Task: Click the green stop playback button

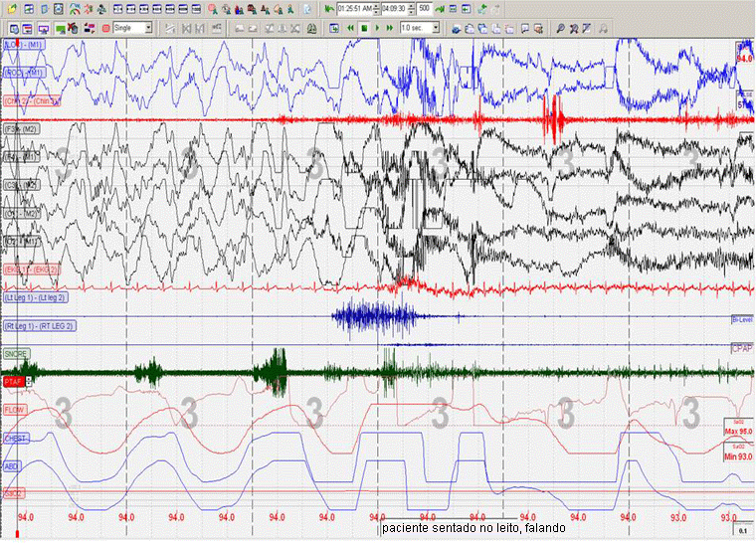Action: [x=364, y=29]
